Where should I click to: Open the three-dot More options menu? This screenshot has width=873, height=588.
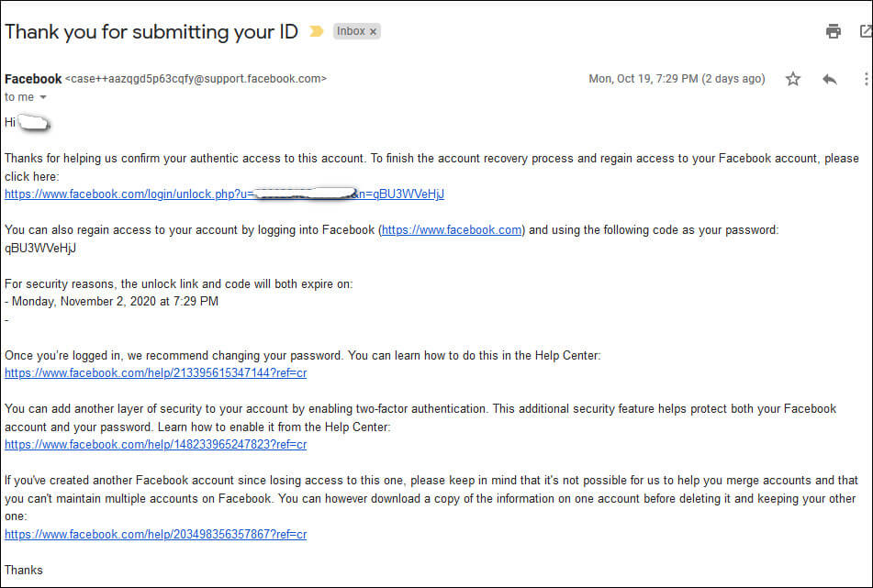866,79
